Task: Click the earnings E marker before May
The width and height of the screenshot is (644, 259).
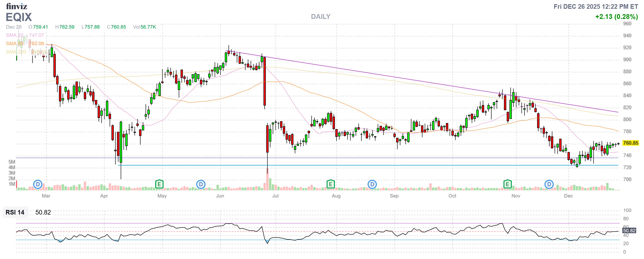Action: coord(159,185)
